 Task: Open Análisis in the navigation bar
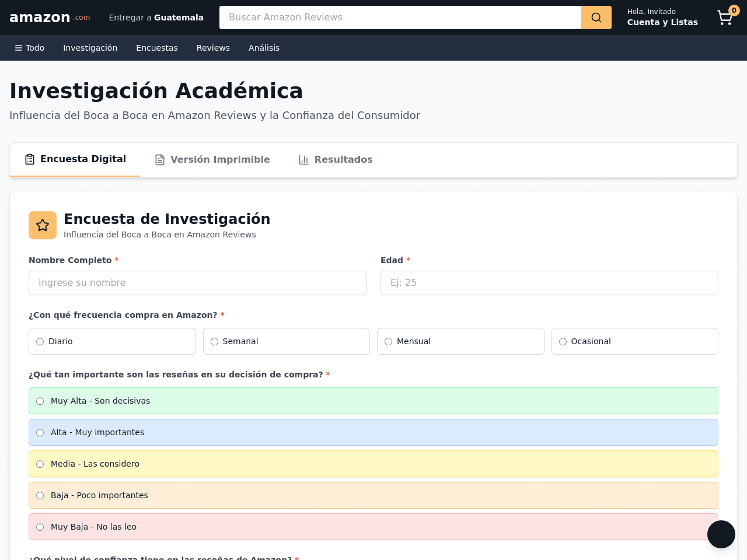click(264, 48)
